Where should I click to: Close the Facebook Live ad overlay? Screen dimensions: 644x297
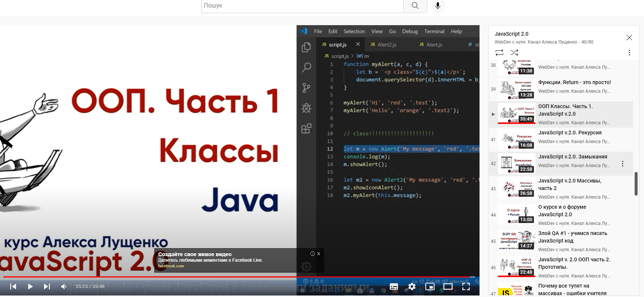point(319,253)
